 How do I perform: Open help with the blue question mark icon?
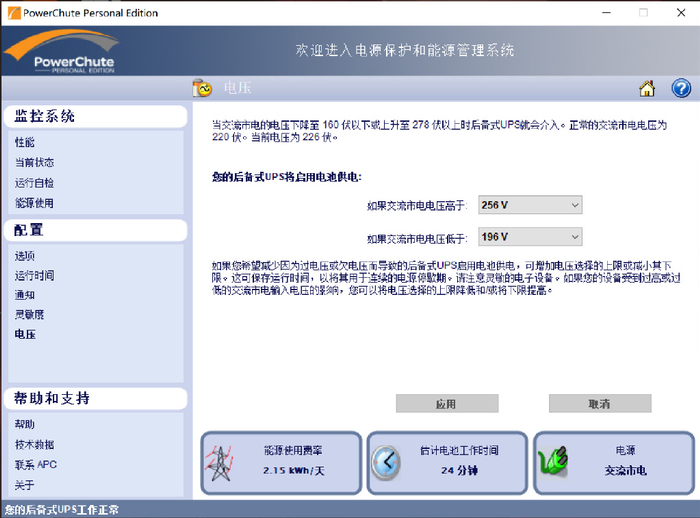tap(681, 88)
